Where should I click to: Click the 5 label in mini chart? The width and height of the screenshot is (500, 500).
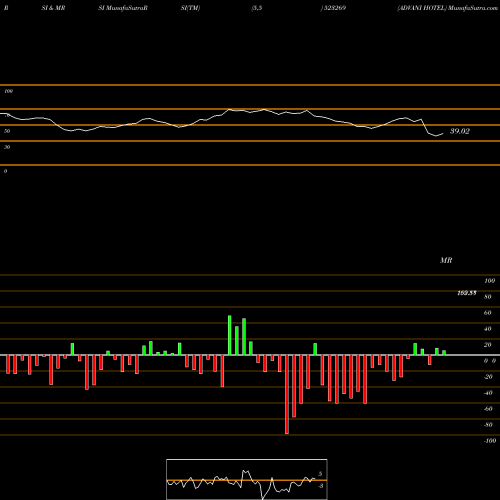click(320, 474)
